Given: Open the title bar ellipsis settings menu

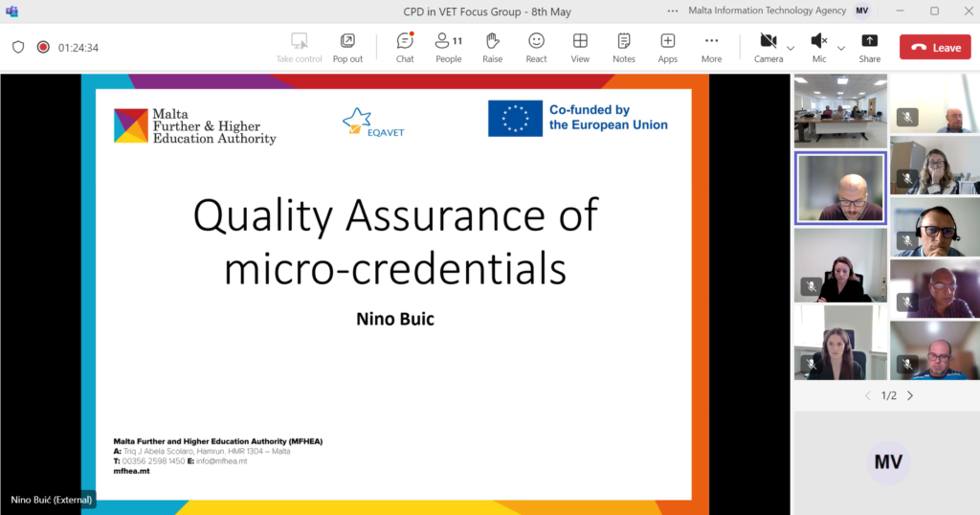Looking at the screenshot, I should point(673,11).
